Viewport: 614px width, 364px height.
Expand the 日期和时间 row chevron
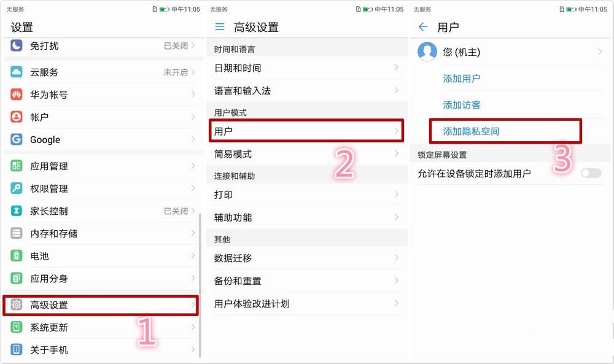[396, 68]
